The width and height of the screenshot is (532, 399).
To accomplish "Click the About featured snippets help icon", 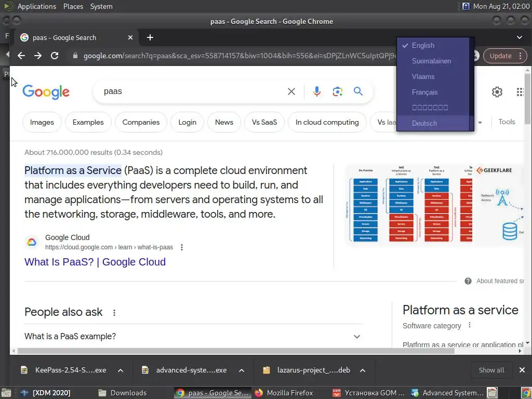I will 468,281.
